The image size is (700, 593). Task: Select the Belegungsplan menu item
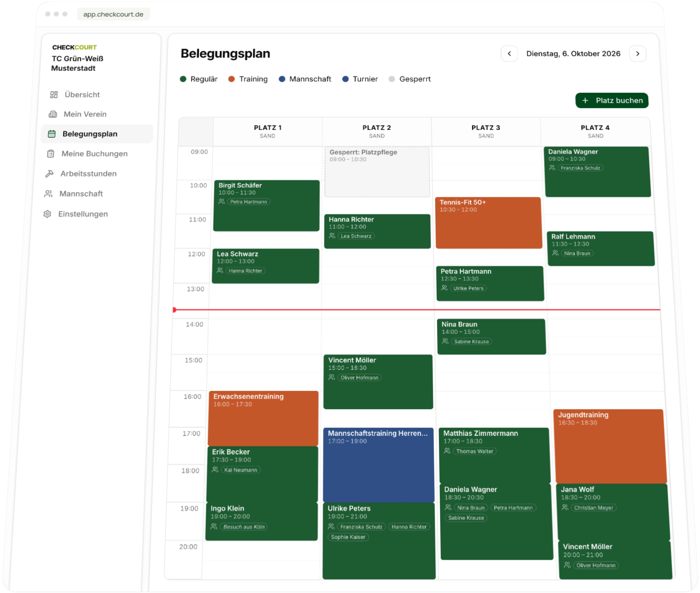coord(97,134)
